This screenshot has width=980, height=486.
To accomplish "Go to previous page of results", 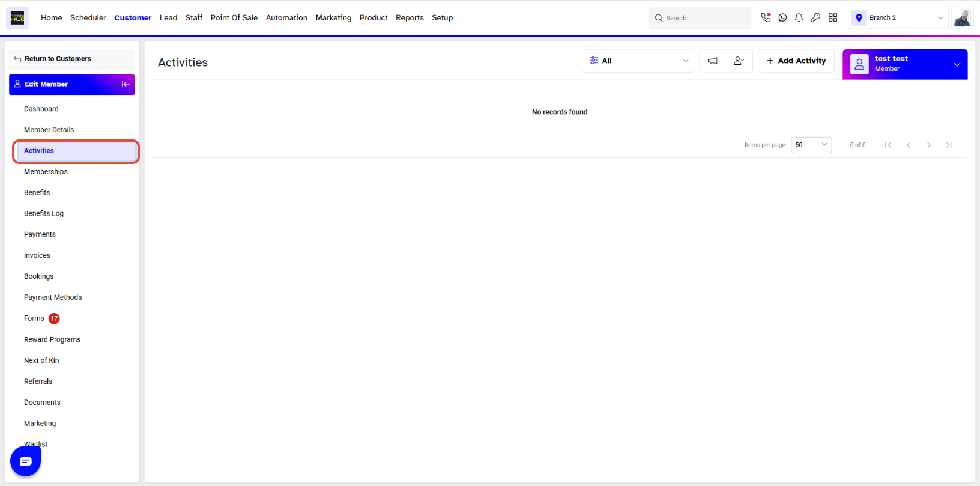I will [909, 145].
